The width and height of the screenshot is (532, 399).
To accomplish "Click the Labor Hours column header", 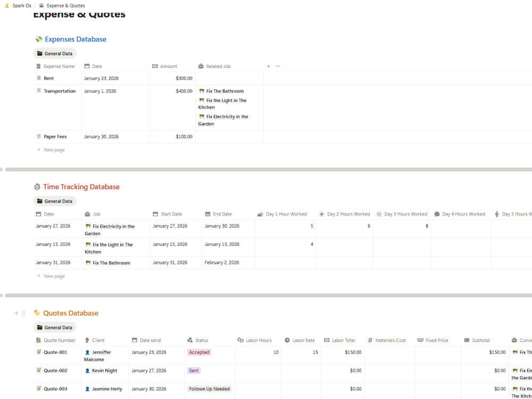I will click(254, 340).
